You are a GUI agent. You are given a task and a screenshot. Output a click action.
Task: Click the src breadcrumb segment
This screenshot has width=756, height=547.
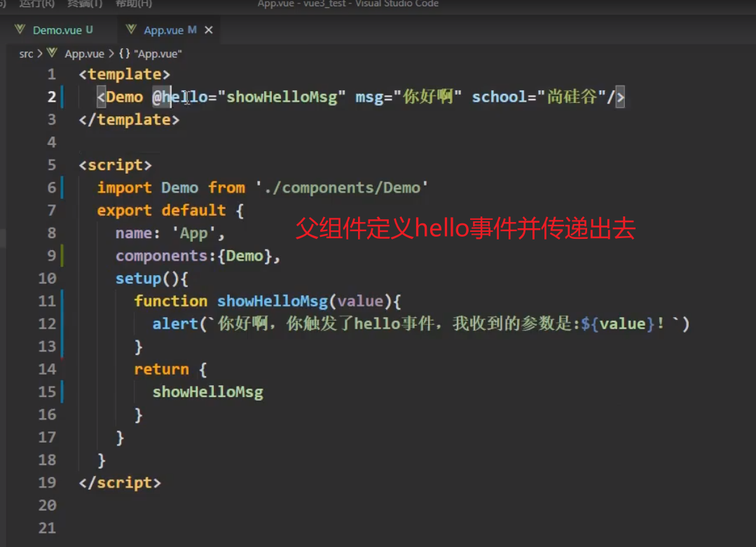26,53
